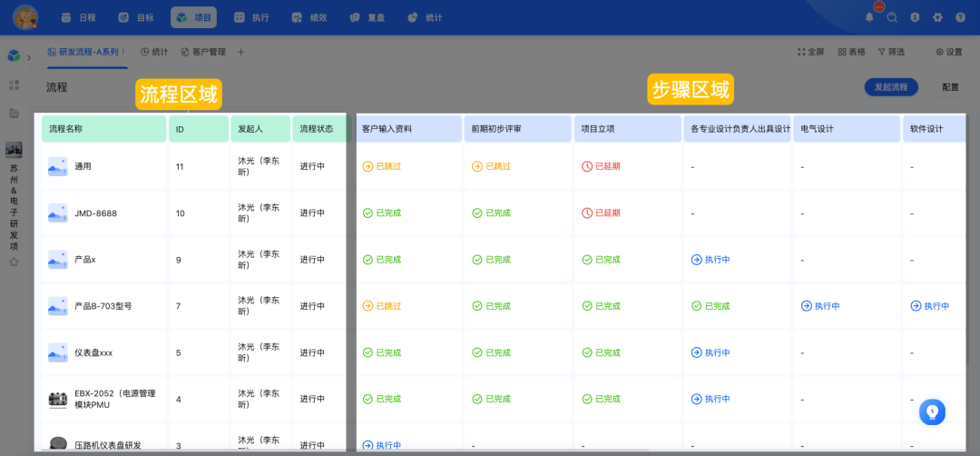Screen dimensions: 980x456
Task: Click the 客户输入资料 step column header
Action: pos(408,129)
